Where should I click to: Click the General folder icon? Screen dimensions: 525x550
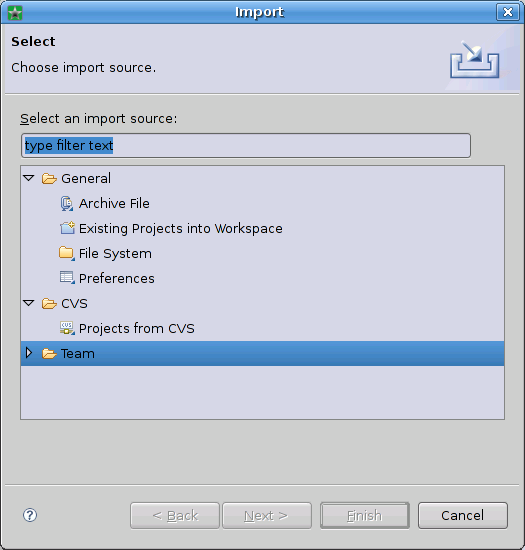49,179
